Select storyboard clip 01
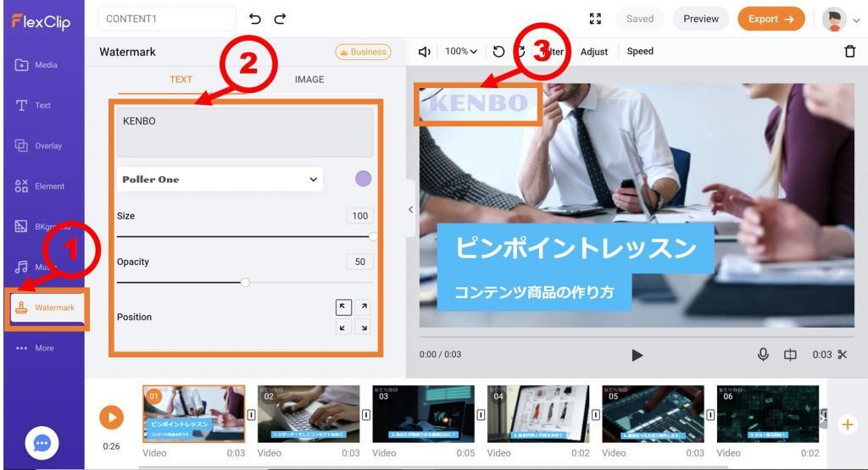 click(x=194, y=414)
